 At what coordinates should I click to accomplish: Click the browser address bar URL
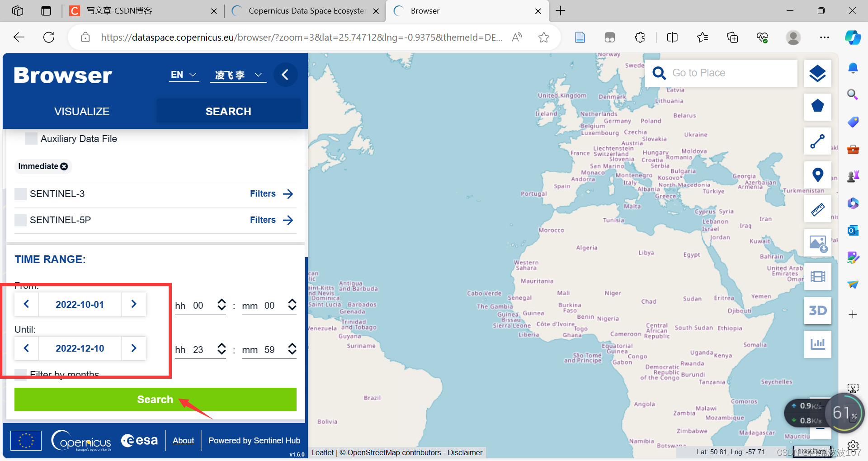(302, 38)
